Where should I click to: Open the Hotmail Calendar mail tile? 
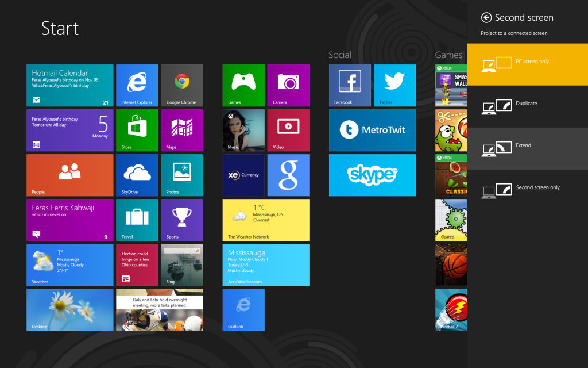(69, 85)
